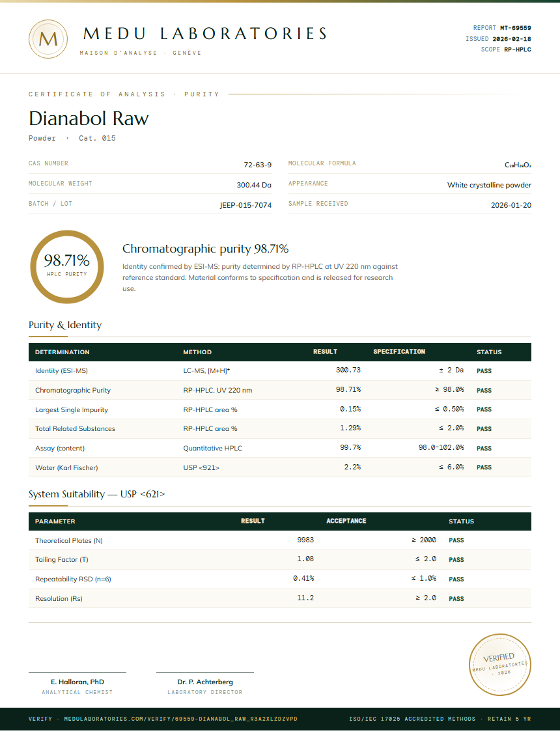
Task: Select the USP <921> method cell
Action: pyautogui.click(x=201, y=468)
